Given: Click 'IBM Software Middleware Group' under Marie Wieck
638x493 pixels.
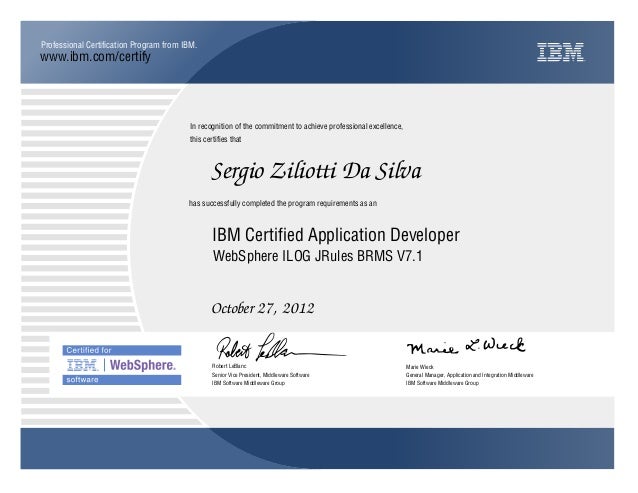Looking at the screenshot, I should [x=442, y=383].
